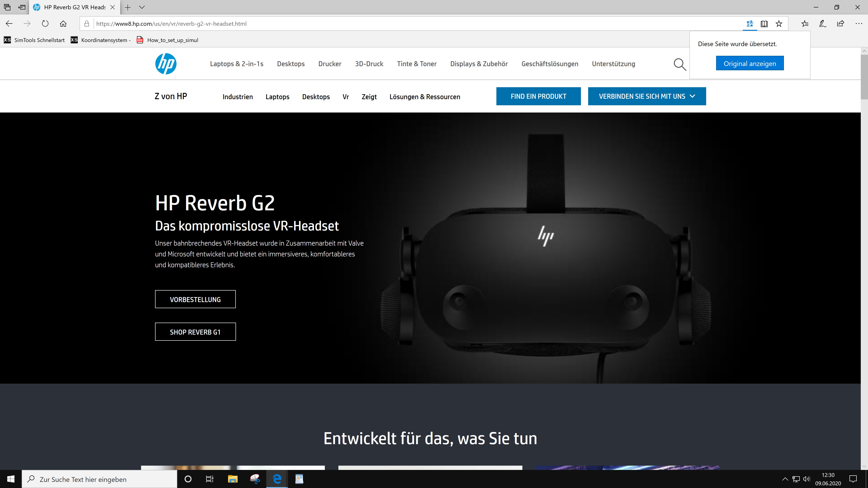Viewport: 868px width, 488px height.
Task: Open Displays & Zubehör menu
Action: click(x=479, y=64)
